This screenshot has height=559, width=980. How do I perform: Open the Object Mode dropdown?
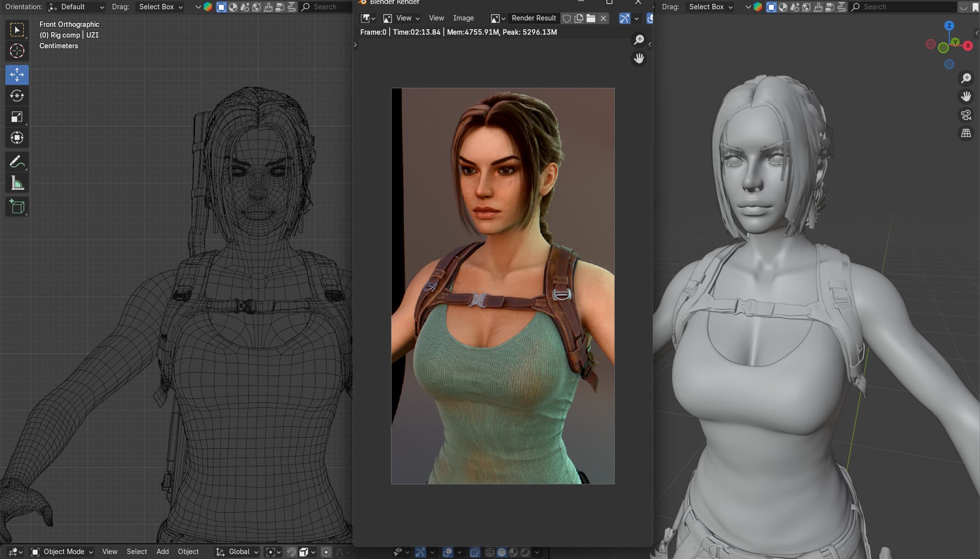[62, 552]
